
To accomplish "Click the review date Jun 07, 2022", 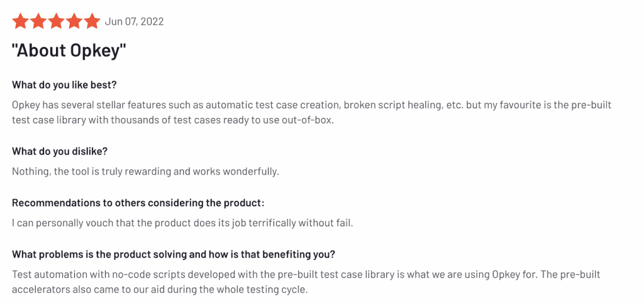I will coord(135,22).
